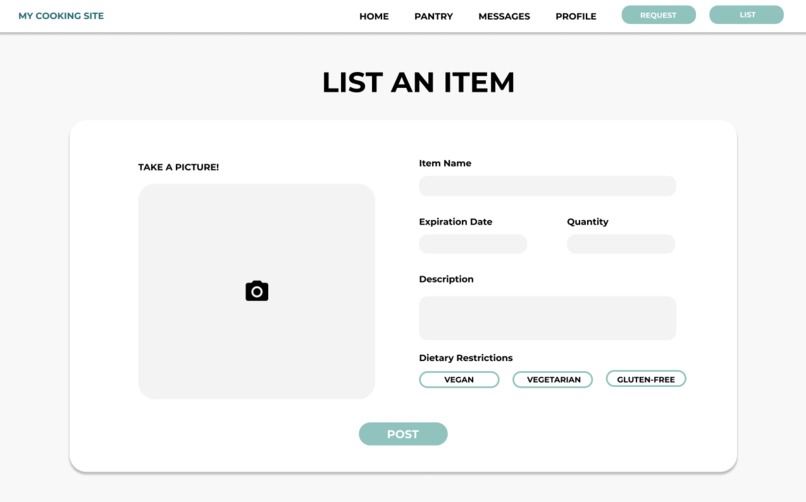This screenshot has height=502, width=806.
Task: Focus the Item Name input field
Action: click(x=547, y=186)
